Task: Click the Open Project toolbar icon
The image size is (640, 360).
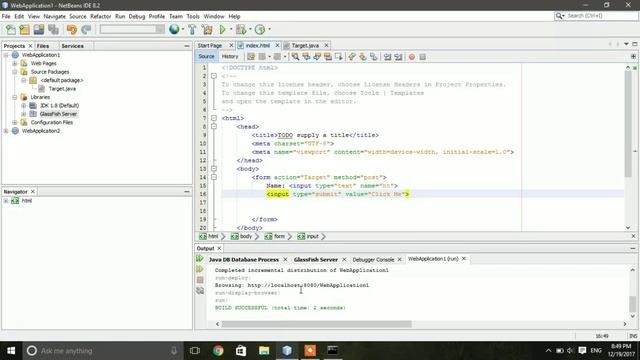Action: click(x=39, y=29)
